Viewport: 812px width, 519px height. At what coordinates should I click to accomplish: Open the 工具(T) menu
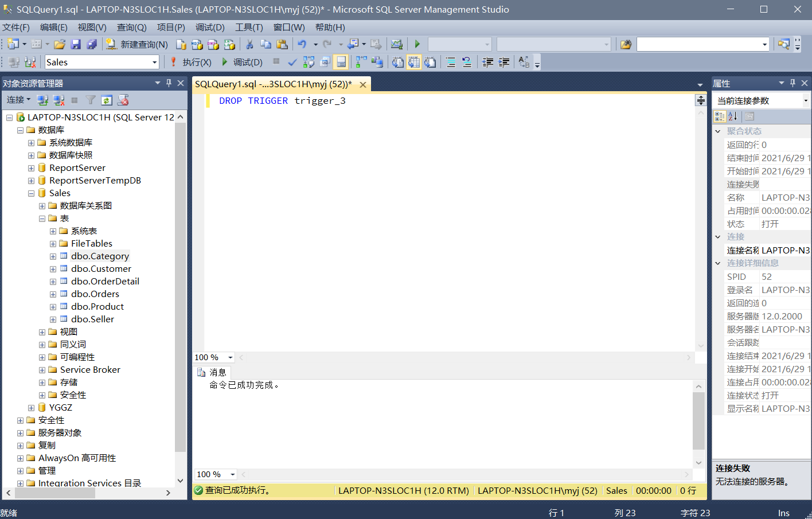(249, 27)
